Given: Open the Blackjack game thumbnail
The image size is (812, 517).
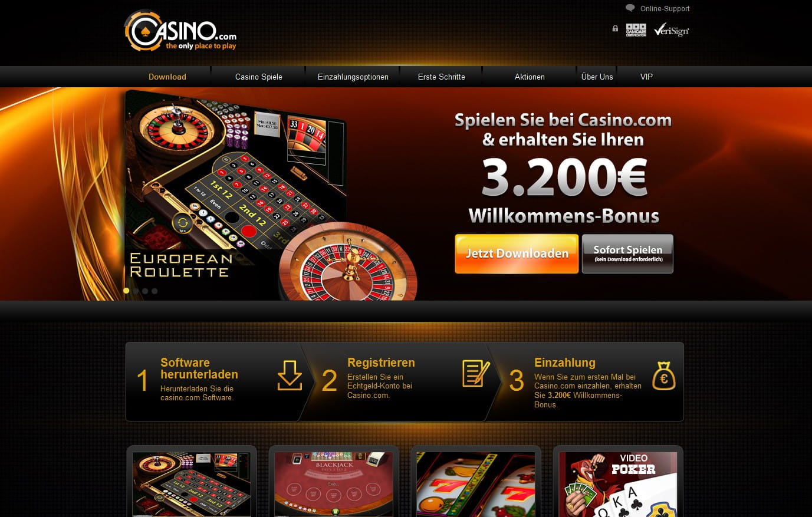Looking at the screenshot, I should coord(334,484).
